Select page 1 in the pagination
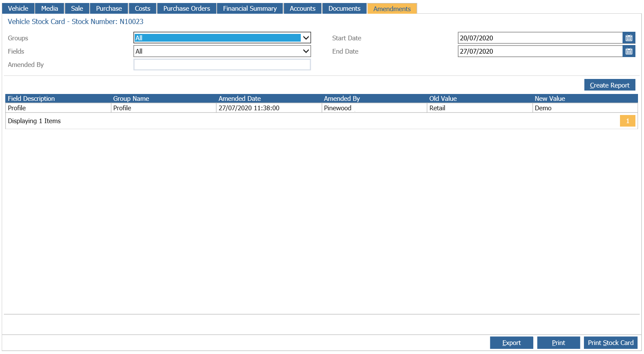This screenshot has width=644, height=354. tap(628, 121)
